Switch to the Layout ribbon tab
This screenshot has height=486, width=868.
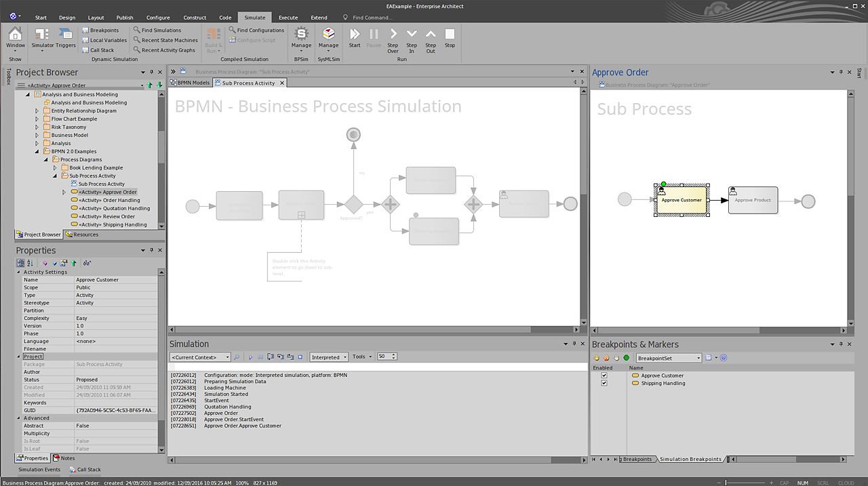[x=96, y=18]
